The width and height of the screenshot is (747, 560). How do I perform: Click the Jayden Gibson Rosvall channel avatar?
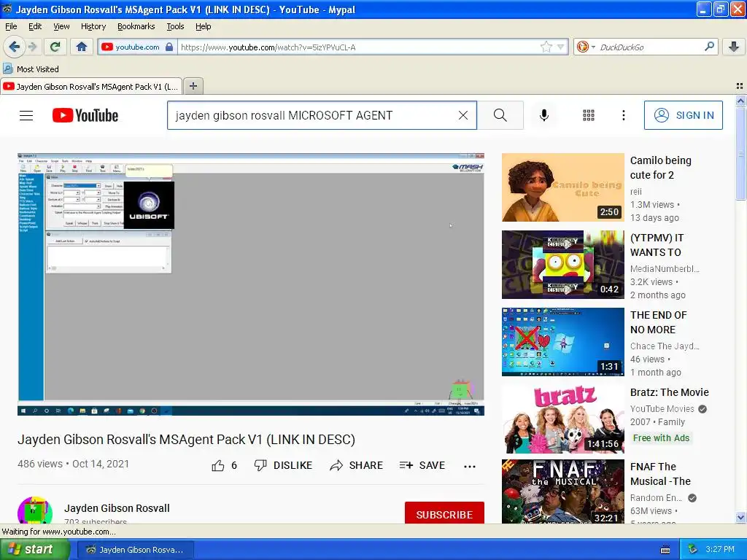click(35, 510)
